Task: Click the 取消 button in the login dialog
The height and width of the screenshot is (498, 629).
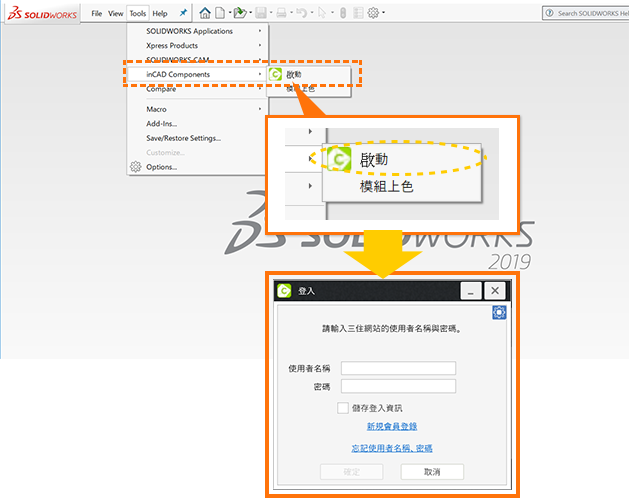Action: pos(432,472)
